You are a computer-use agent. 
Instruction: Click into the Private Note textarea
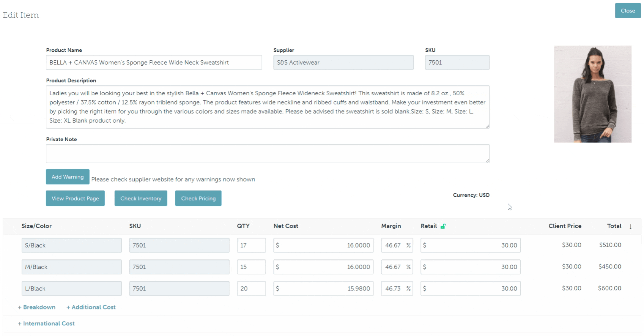click(268, 154)
